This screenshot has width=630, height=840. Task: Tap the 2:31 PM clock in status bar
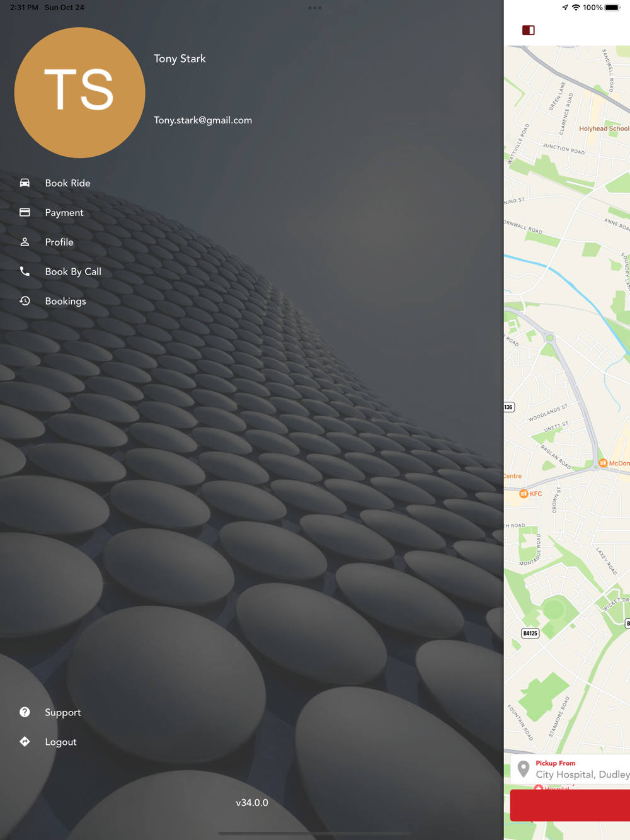[24, 8]
